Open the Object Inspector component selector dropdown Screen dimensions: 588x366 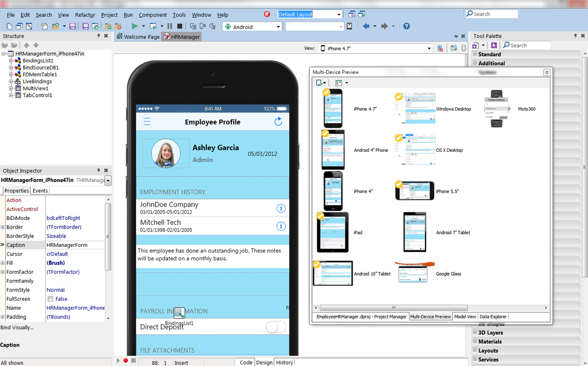click(x=108, y=180)
